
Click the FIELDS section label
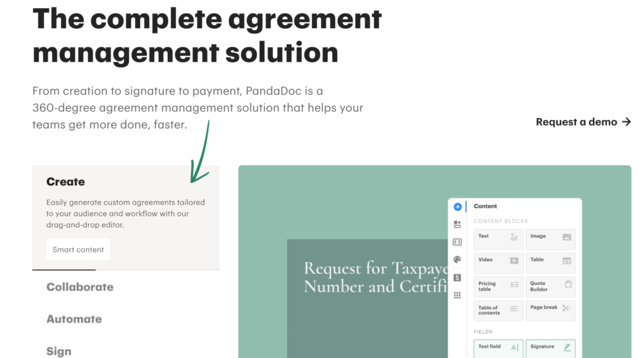482,332
